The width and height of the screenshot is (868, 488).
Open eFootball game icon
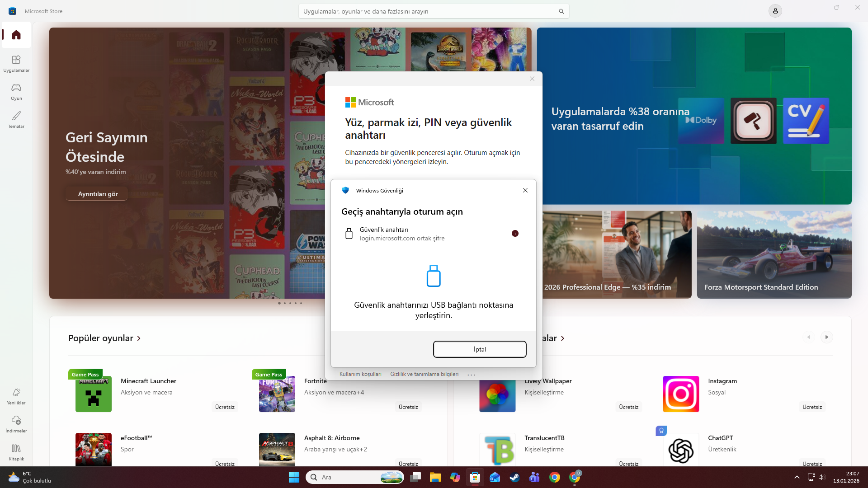pos(94,450)
